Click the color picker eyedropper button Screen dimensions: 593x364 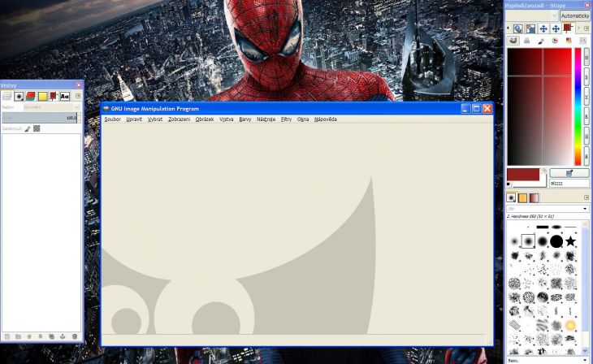pyautogui.click(x=569, y=173)
